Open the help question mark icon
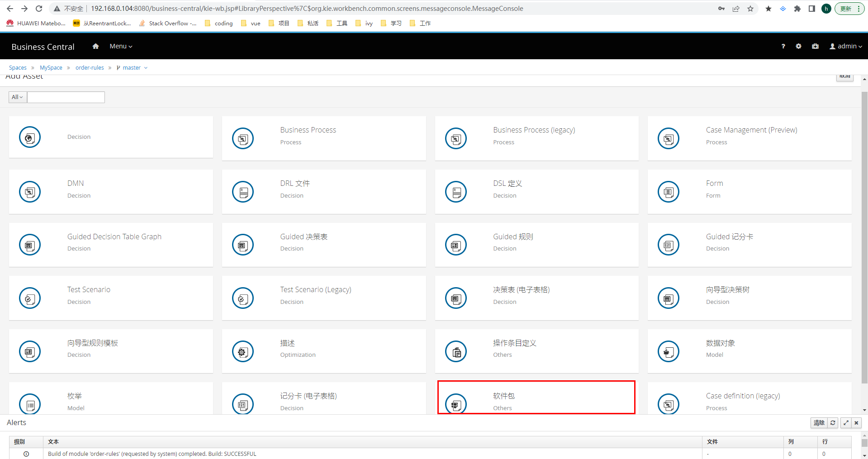Screen dimensions: 868x459 click(x=783, y=46)
